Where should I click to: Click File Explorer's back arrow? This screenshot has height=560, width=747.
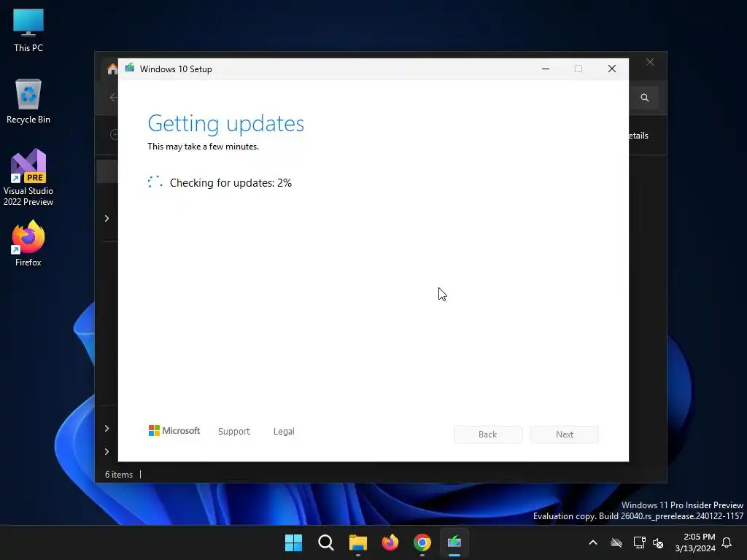113,98
